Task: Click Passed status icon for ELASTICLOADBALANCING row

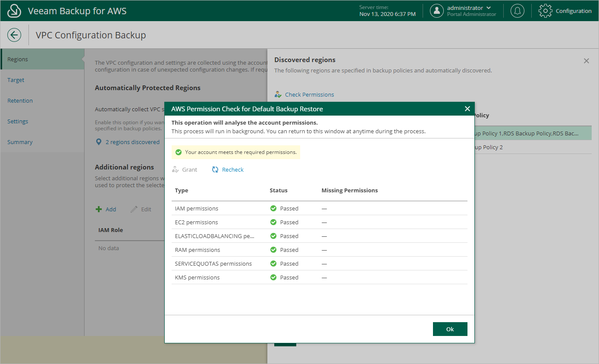Action: click(x=273, y=236)
